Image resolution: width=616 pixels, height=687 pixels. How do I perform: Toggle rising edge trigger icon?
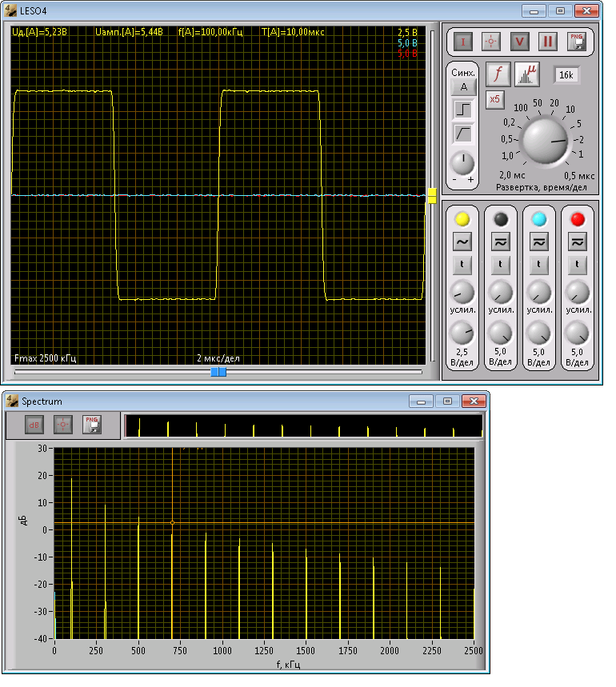(x=463, y=109)
